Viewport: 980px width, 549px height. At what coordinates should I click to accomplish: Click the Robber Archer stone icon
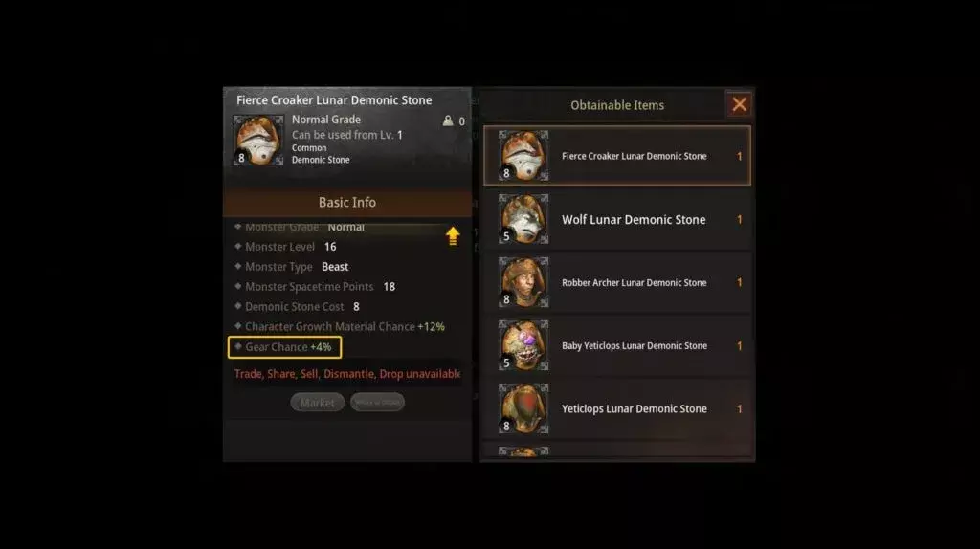point(523,282)
